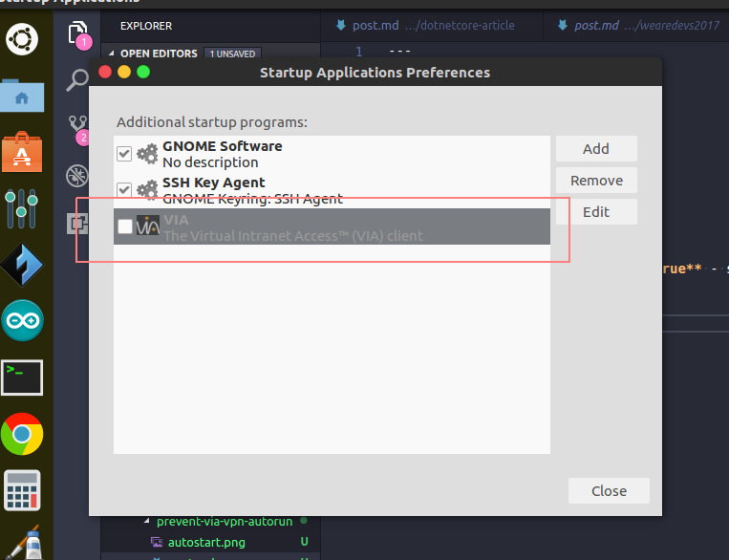Open Calculator from launcher
The width and height of the screenshot is (729, 560).
click(x=22, y=490)
